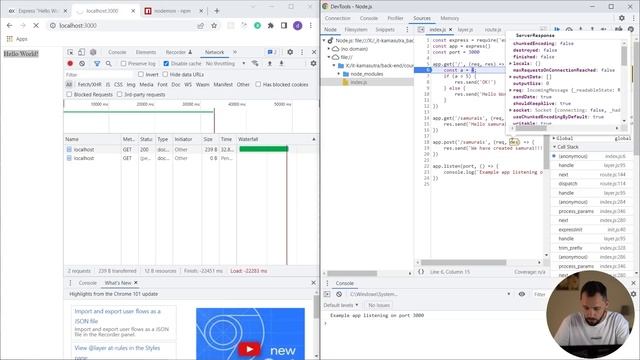Open the browser DevTools three-dot menu
Viewport: 640px width, 360px height.
point(302,52)
